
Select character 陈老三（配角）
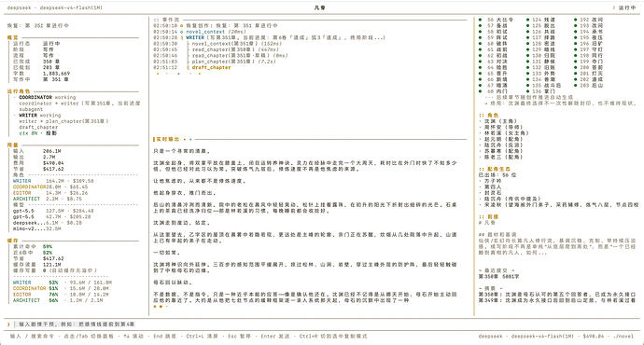503,157
